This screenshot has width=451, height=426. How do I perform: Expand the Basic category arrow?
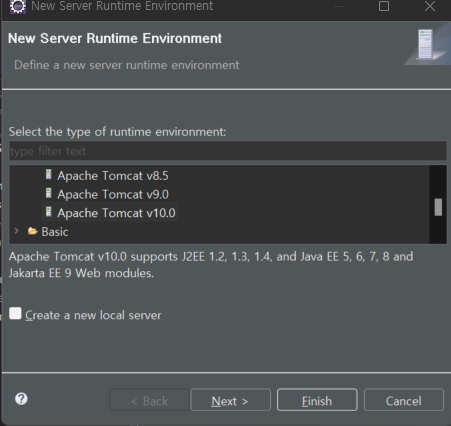click(x=16, y=231)
